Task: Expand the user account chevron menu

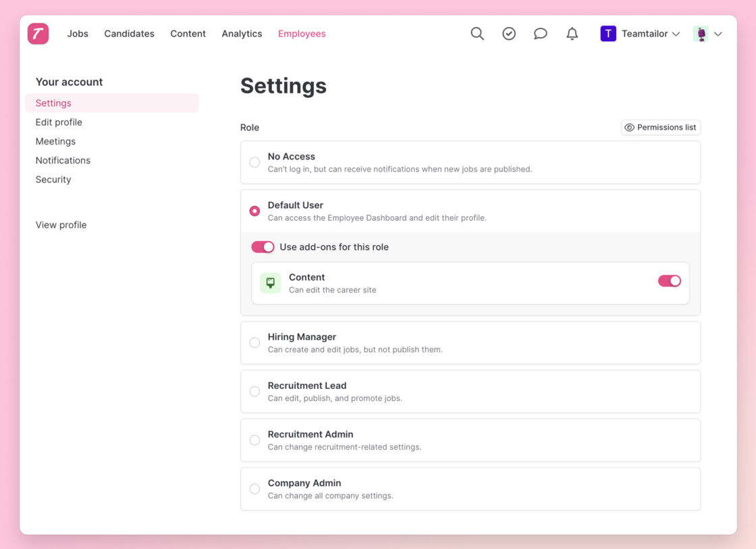Action: 718,34
